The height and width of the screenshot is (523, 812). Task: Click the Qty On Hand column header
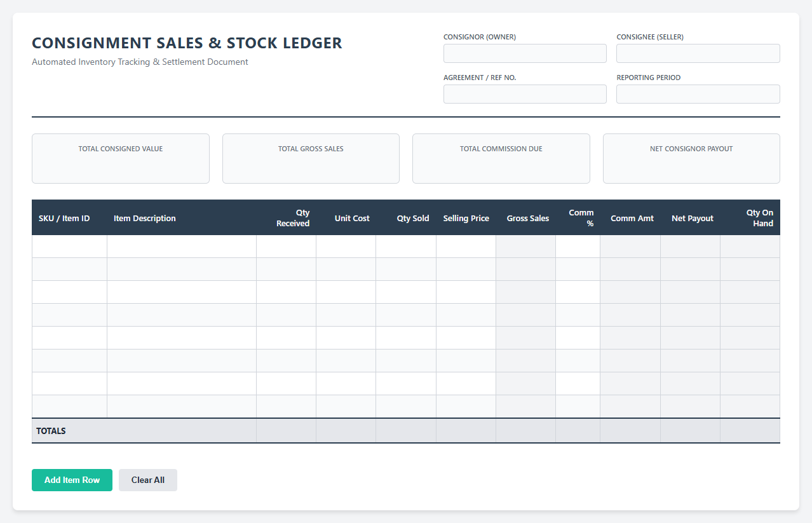750,218
